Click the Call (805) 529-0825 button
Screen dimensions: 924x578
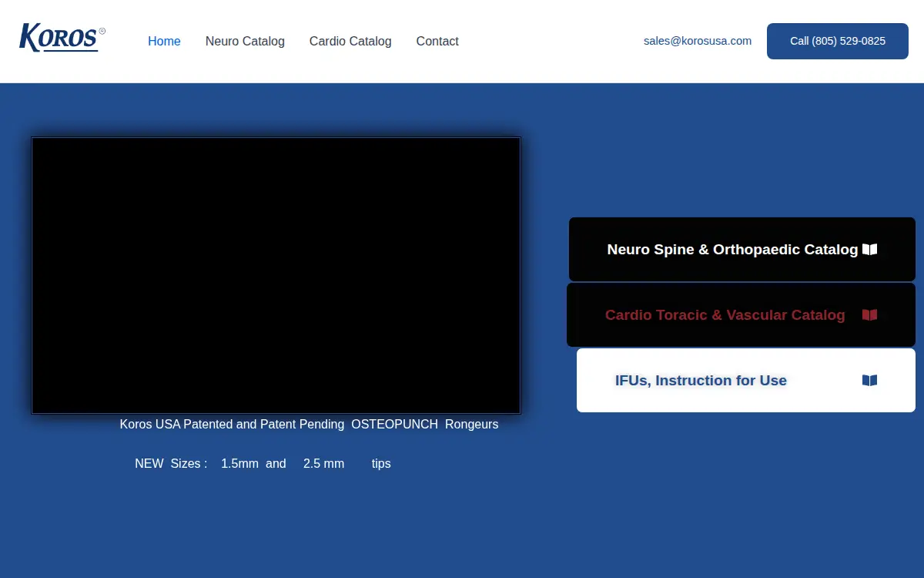(x=838, y=41)
